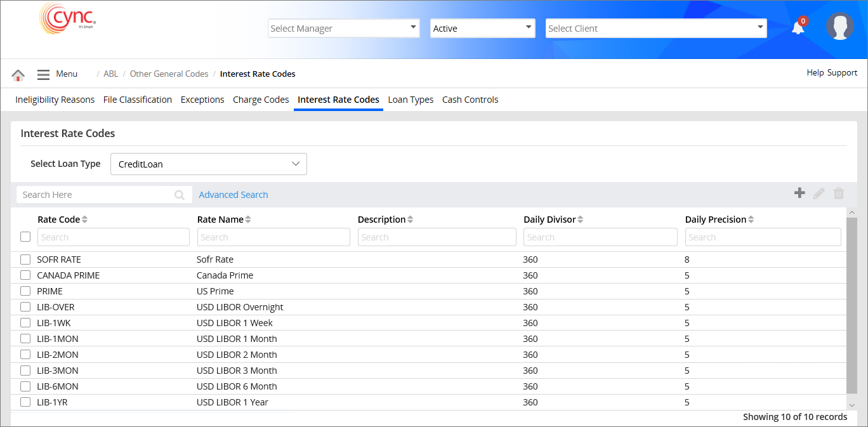Click the table's vertical scrollbar
This screenshot has width=868, height=427.
pos(852,305)
